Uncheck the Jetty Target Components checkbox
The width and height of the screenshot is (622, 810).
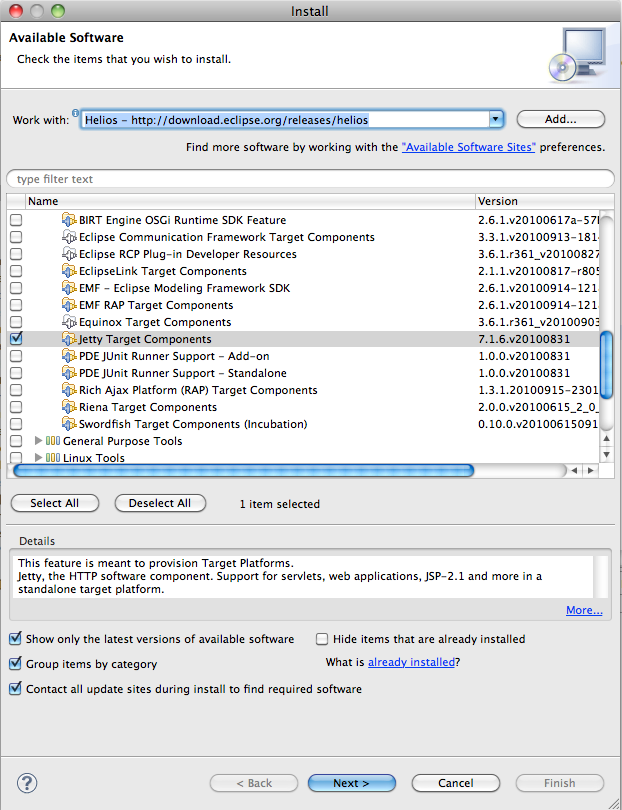(16, 339)
